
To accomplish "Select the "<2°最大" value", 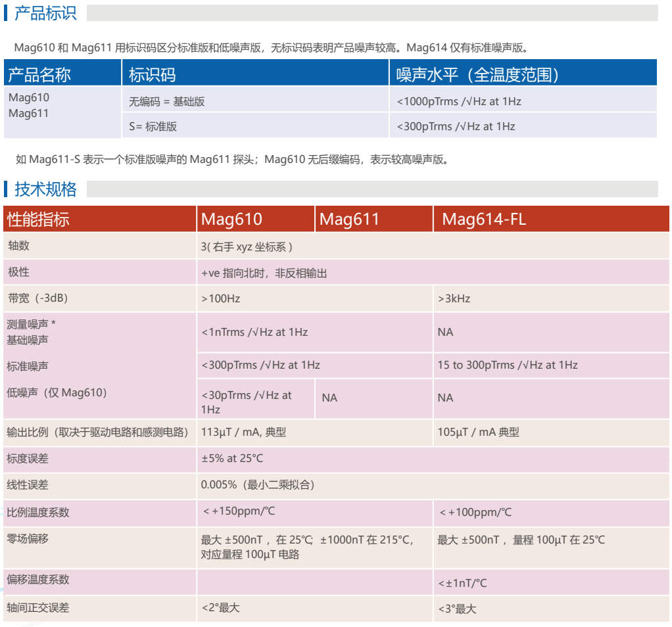I will click(x=221, y=608).
